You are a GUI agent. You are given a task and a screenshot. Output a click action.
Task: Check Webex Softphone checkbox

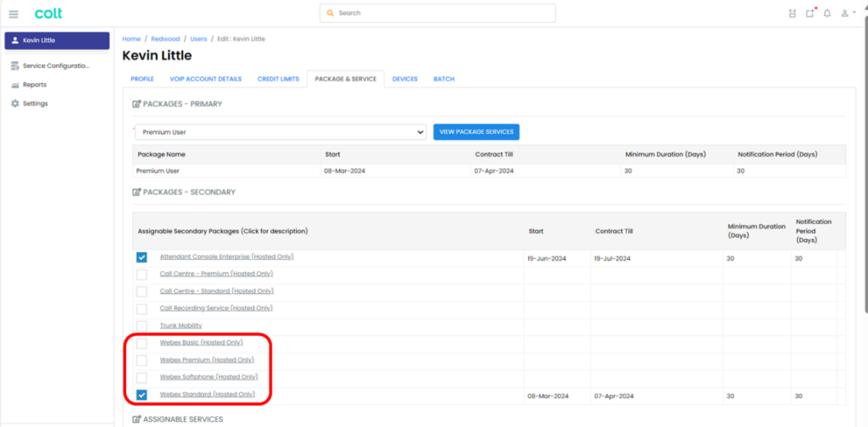point(142,377)
